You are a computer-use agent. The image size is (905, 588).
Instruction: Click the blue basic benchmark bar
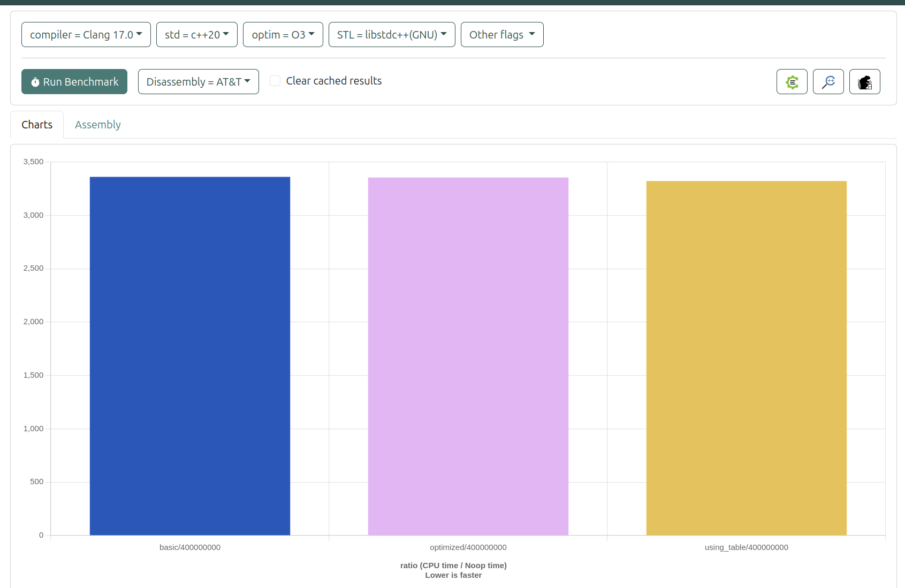(189, 356)
